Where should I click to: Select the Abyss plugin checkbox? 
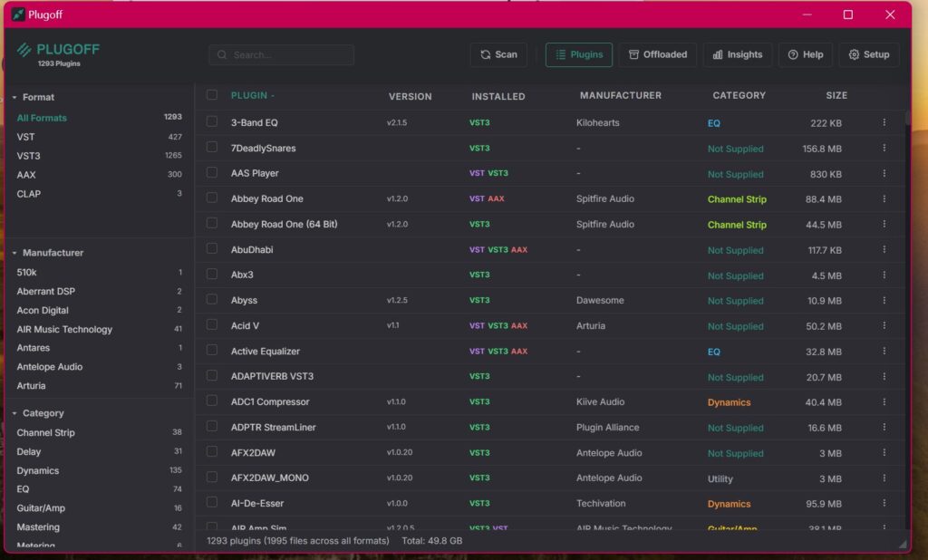click(x=212, y=300)
